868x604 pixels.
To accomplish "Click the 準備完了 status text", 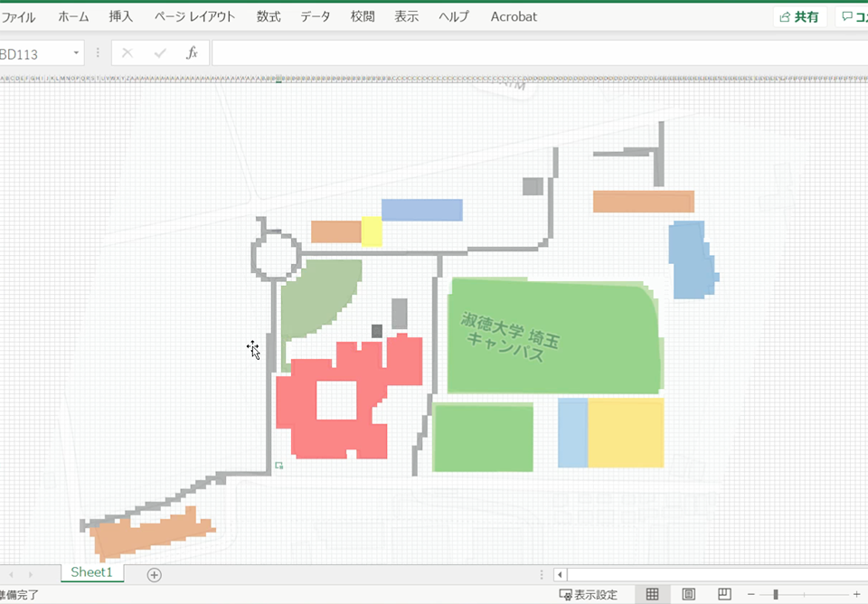I will (19, 595).
